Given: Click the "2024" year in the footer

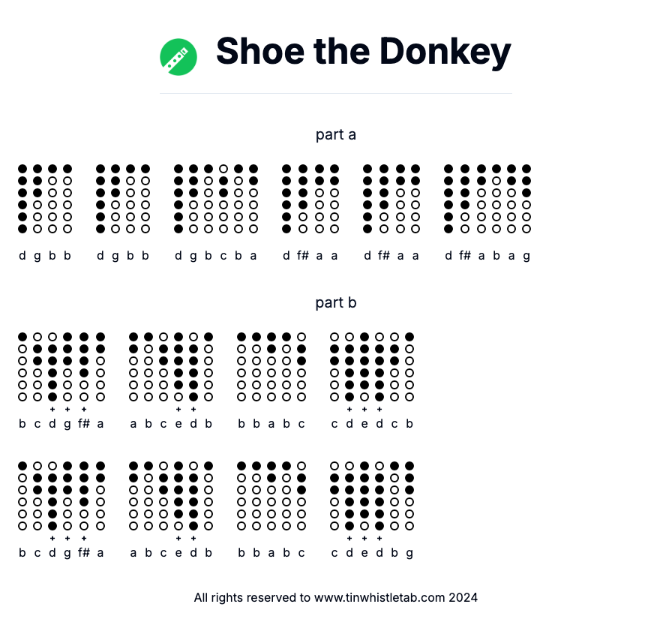Looking at the screenshot, I should (464, 598).
